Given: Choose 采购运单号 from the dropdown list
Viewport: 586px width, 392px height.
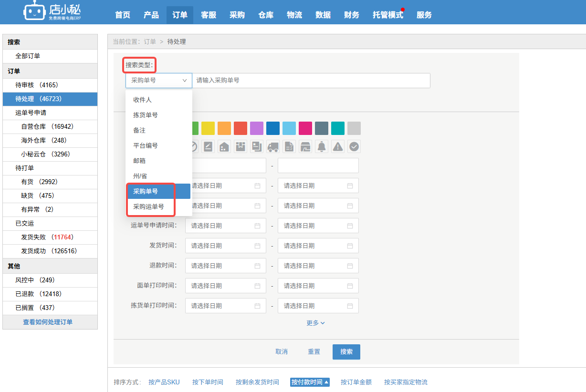Looking at the screenshot, I should [149, 206].
